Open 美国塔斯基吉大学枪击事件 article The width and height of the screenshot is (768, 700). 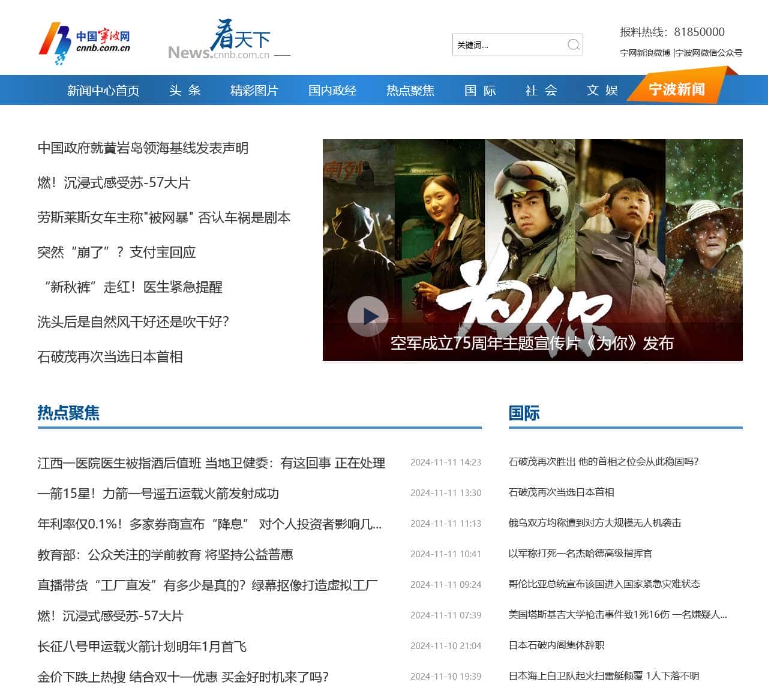pyautogui.click(x=617, y=615)
